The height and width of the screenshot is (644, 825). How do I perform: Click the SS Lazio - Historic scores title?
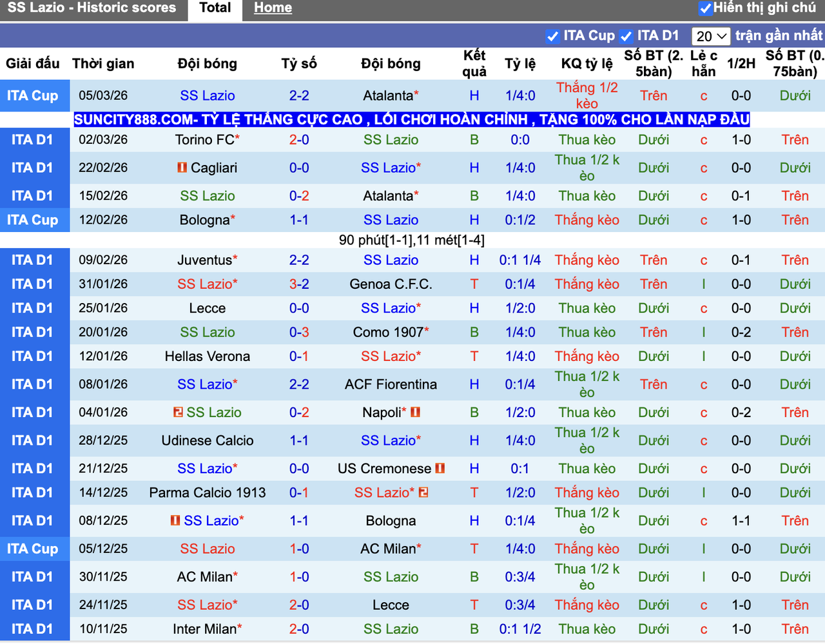(92, 8)
